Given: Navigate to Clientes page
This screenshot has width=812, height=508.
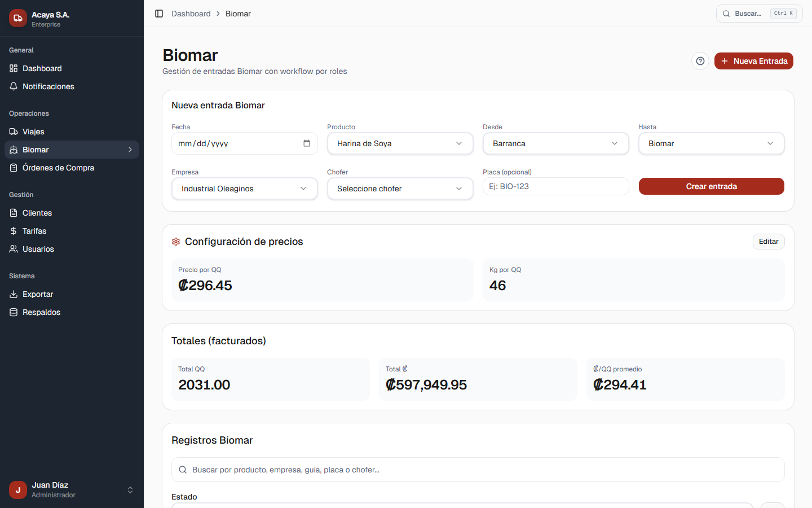Looking at the screenshot, I should (x=72, y=213).
